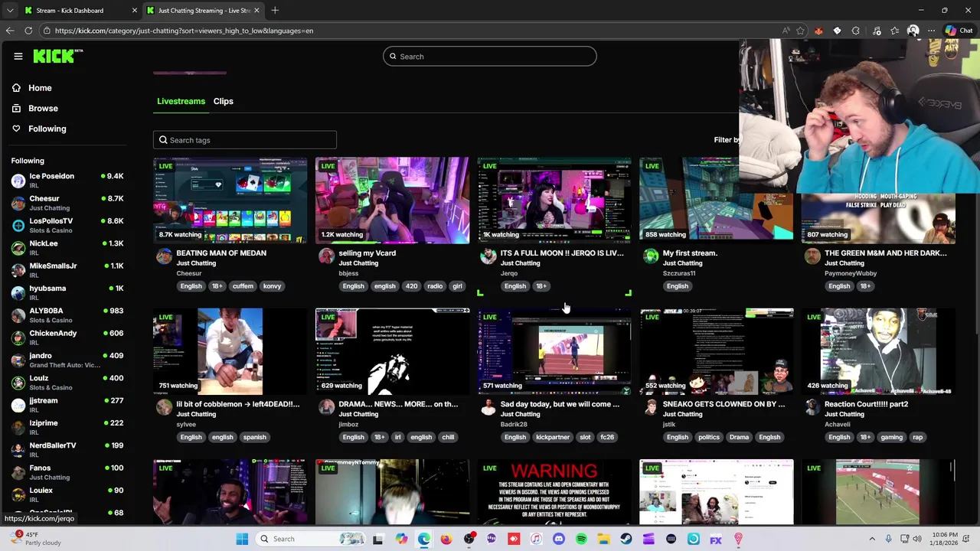Screen dimensions: 980x551
Task: Open the tab actions dropdown arrow
Action: click(x=9, y=10)
